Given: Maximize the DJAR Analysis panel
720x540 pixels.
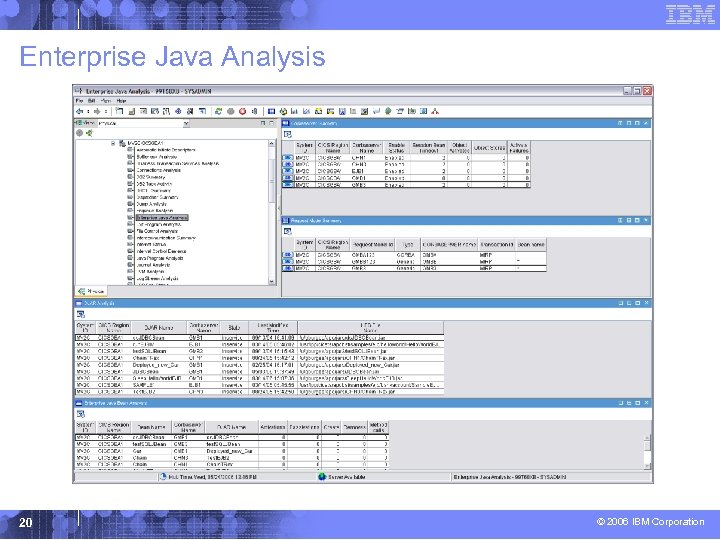Looking at the screenshot, I should tap(638, 303).
